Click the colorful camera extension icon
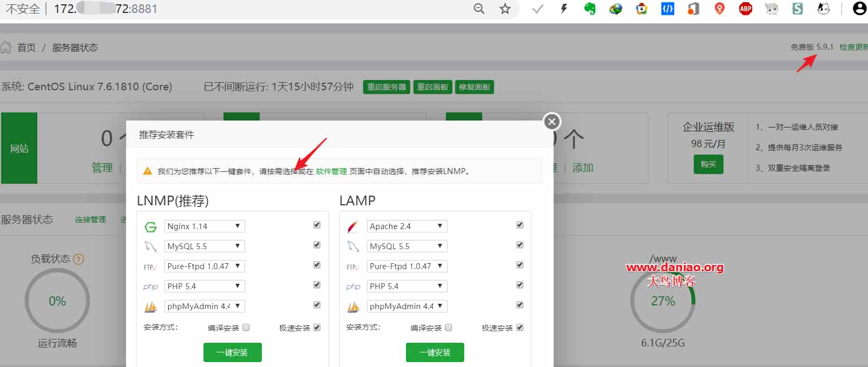 point(642,9)
